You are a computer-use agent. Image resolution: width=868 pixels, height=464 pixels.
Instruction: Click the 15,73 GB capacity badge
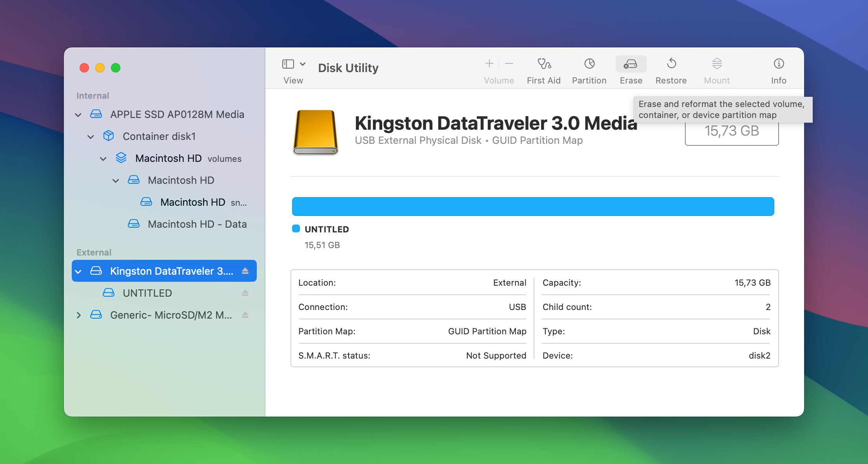coord(732,131)
